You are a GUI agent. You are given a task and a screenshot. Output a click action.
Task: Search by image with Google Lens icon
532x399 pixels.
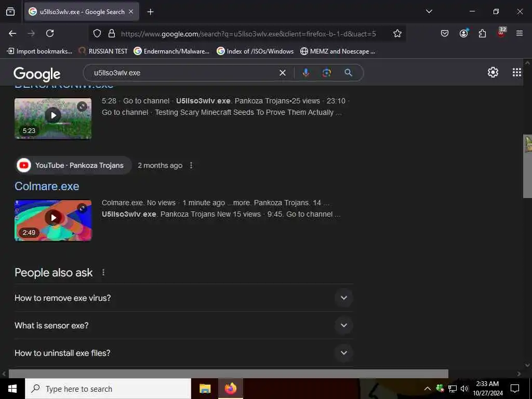pyautogui.click(x=327, y=73)
